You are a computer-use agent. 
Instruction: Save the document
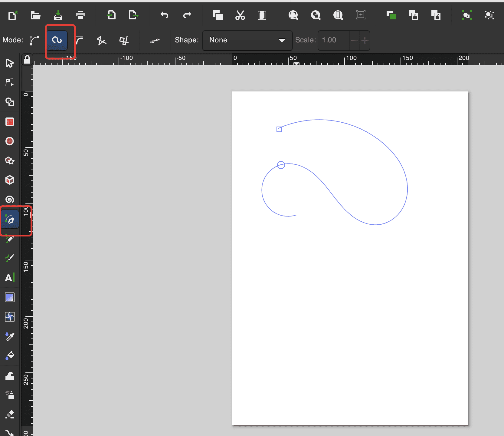pyautogui.click(x=58, y=15)
